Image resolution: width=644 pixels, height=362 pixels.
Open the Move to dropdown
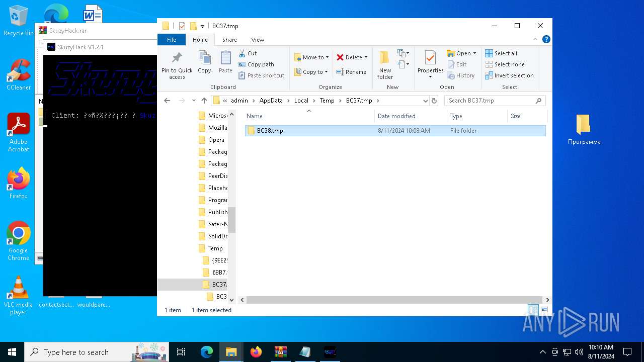(311, 57)
